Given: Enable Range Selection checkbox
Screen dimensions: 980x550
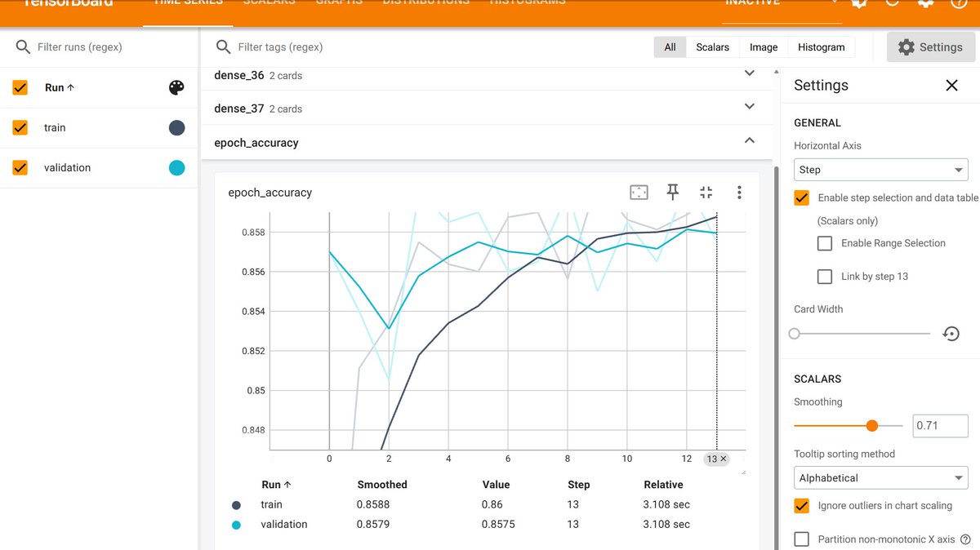Looking at the screenshot, I should tap(825, 243).
